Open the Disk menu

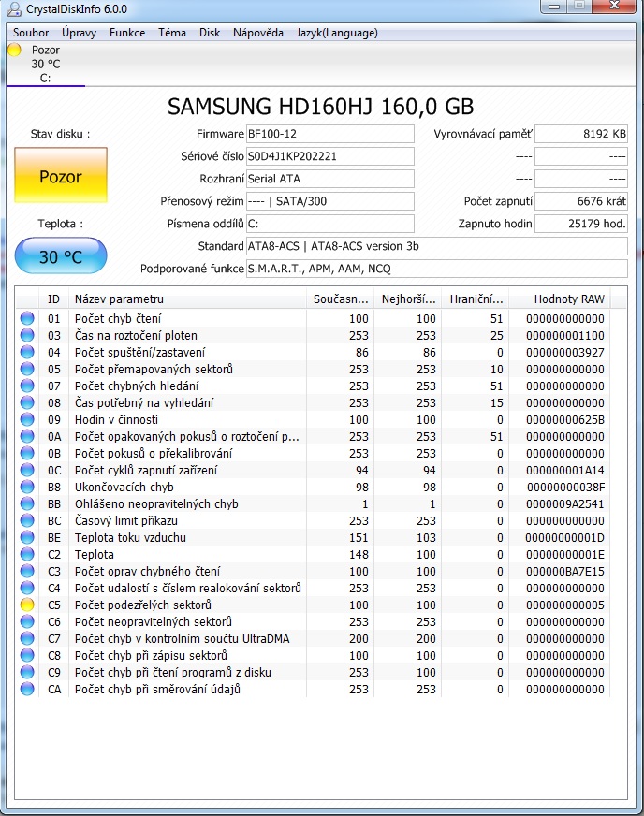point(210,32)
